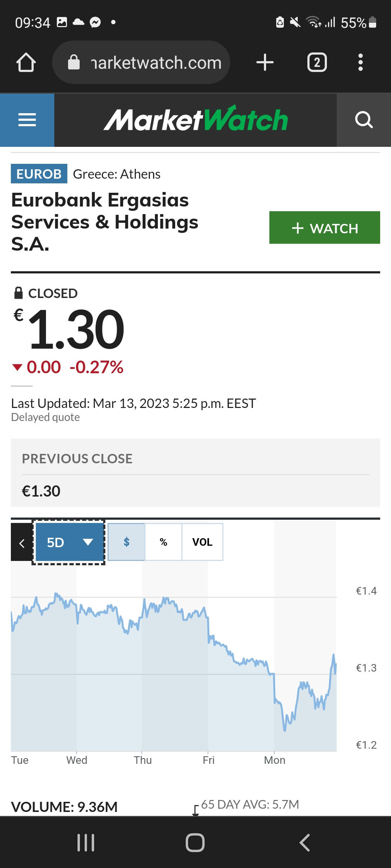Switch chart to dollar price view
Screen dimensions: 391x868
[127, 542]
